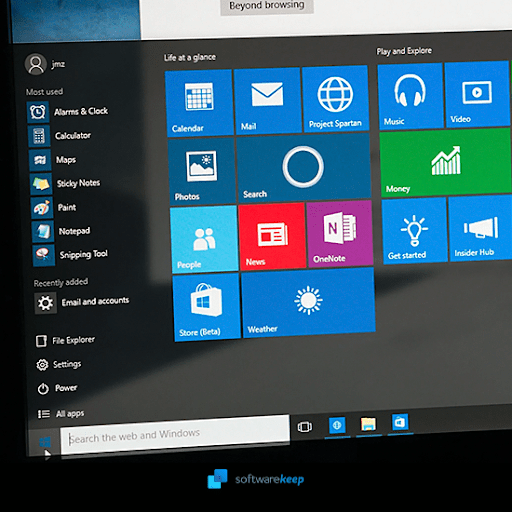Click the jmz user account avatar

point(36,64)
